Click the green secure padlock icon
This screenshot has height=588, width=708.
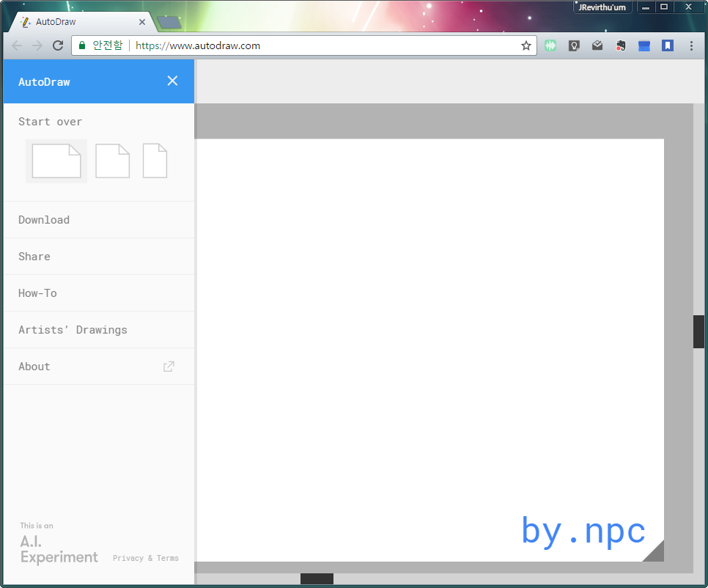[82, 45]
